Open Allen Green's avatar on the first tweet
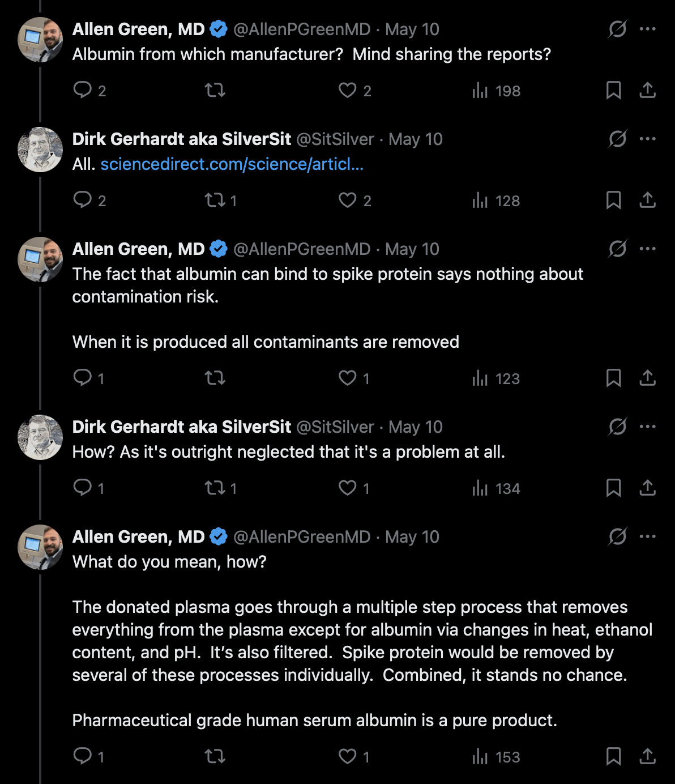Screen dimensions: 675x784 41,40
